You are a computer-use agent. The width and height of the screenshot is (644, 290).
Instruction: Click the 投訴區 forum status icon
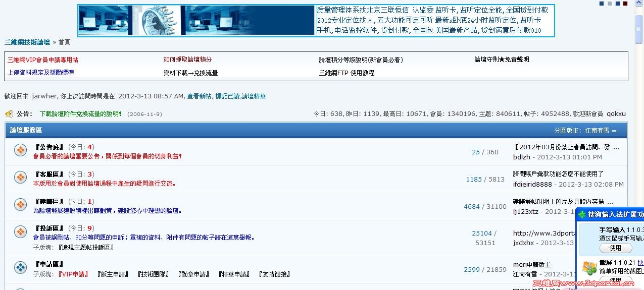coord(20,232)
